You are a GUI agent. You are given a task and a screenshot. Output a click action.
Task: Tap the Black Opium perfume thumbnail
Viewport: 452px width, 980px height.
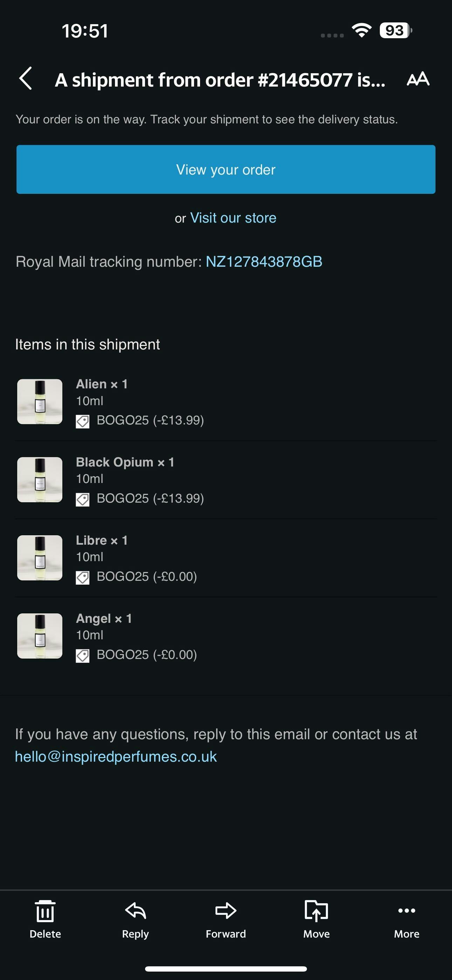pyautogui.click(x=40, y=479)
